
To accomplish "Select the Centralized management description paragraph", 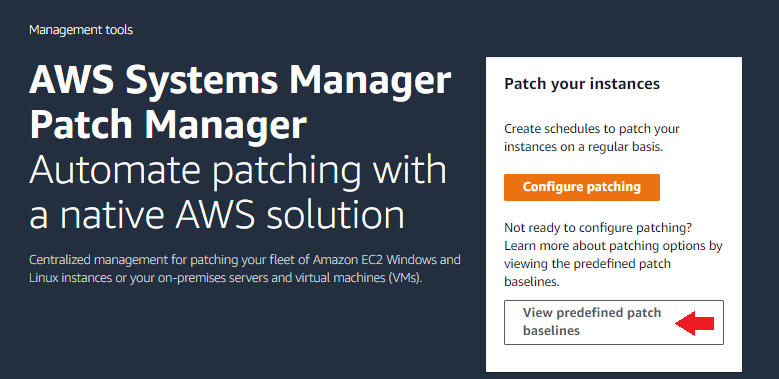I will [x=244, y=269].
